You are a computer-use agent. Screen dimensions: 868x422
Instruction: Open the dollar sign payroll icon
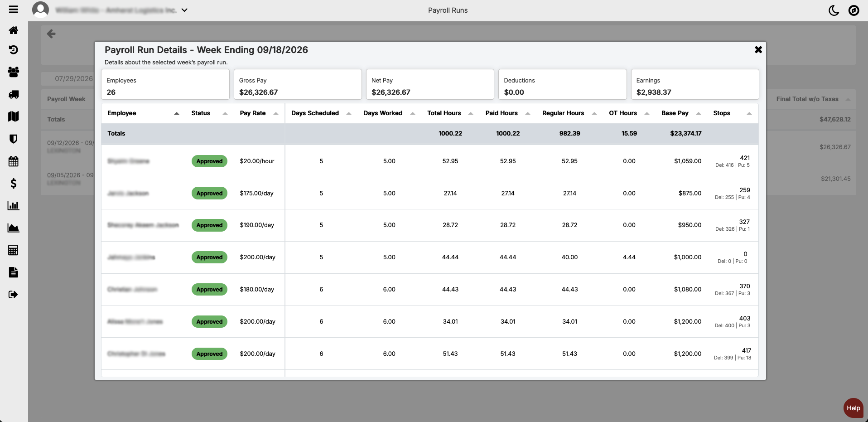click(x=14, y=183)
